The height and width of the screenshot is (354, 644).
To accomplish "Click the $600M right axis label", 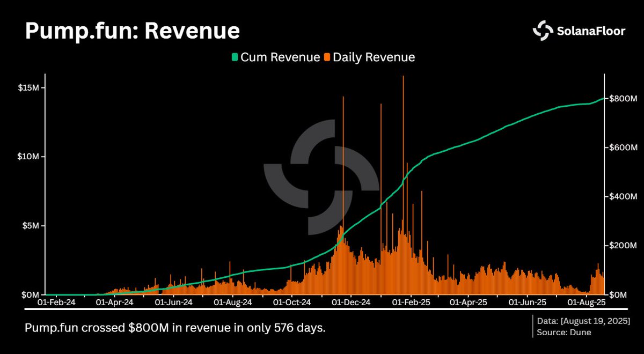I will click(622, 147).
